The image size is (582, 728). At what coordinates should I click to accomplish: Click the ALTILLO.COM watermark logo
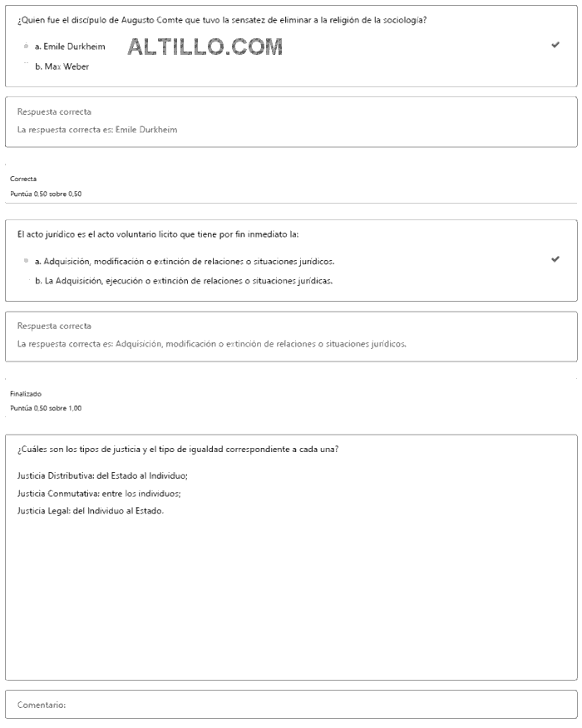[x=205, y=47]
